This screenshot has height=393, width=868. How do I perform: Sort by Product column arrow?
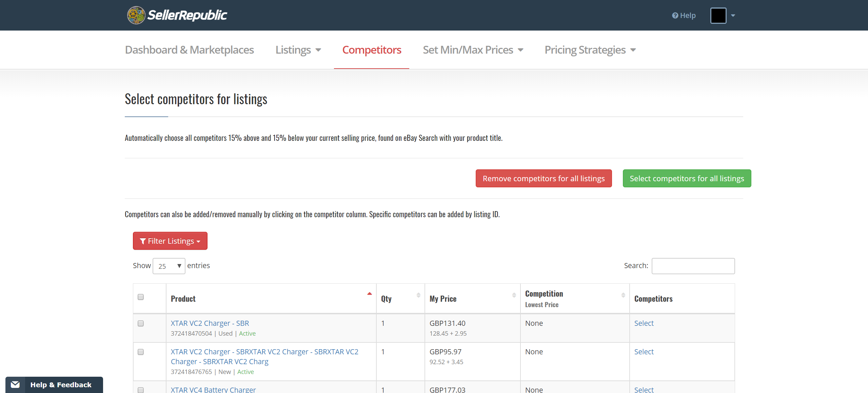(369, 294)
